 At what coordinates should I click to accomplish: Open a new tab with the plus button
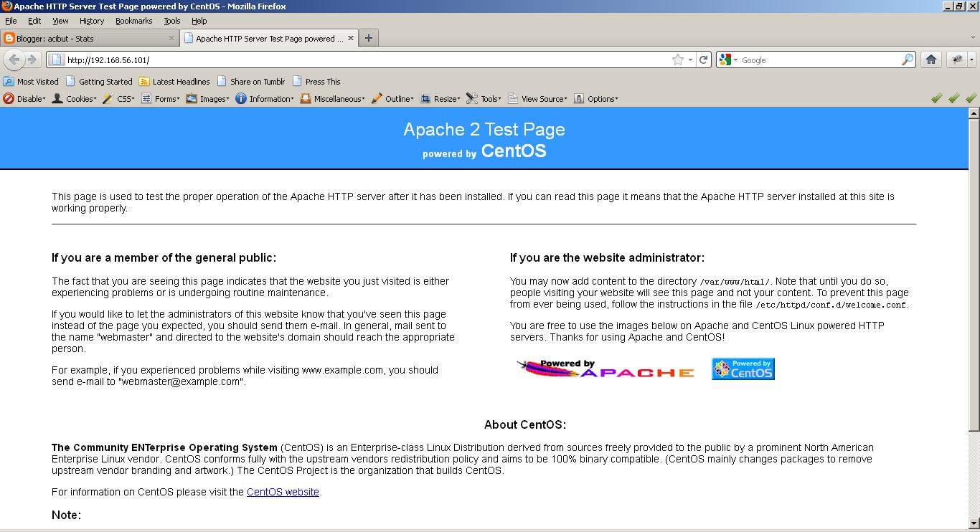coord(369,38)
